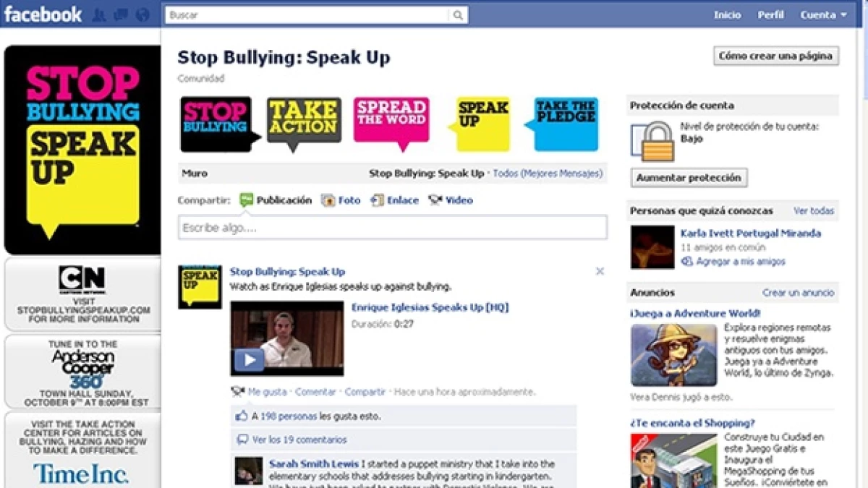Click add friend icon beside Agregar
Image resolution: width=868 pixels, height=488 pixels.
click(x=687, y=262)
